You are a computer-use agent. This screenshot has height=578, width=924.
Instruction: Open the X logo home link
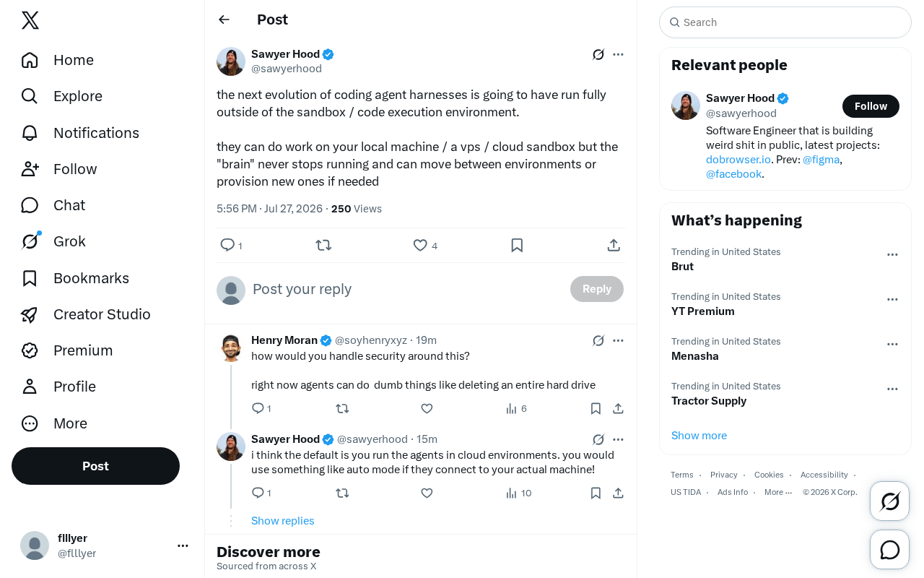30,20
